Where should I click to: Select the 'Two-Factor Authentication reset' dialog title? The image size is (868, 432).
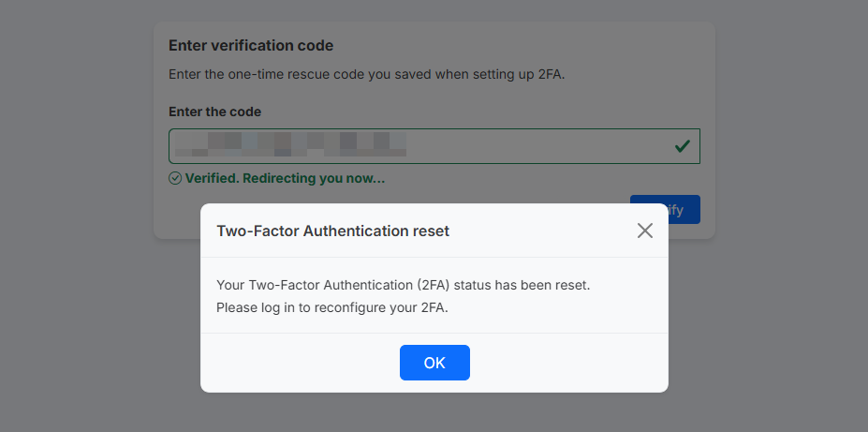pos(332,231)
